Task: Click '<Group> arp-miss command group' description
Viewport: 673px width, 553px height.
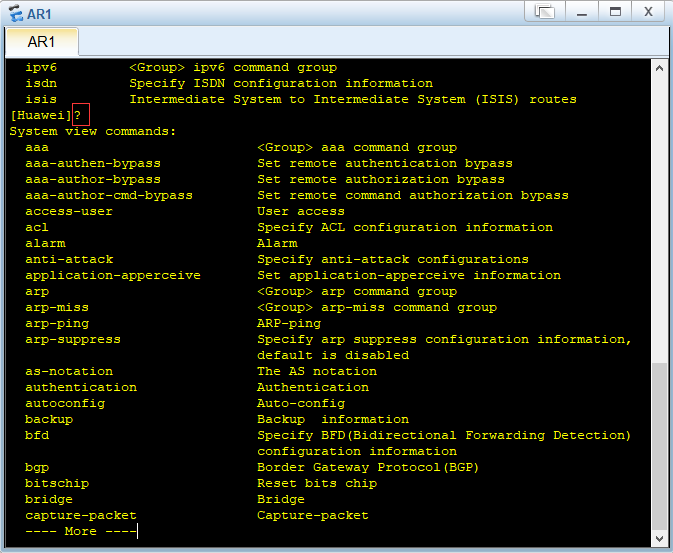Action: (377, 307)
